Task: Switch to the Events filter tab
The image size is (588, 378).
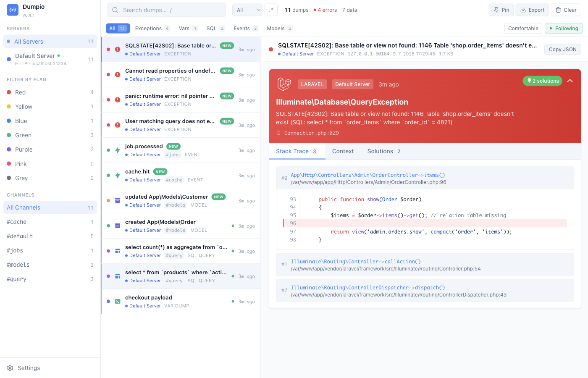Action: tap(246, 29)
